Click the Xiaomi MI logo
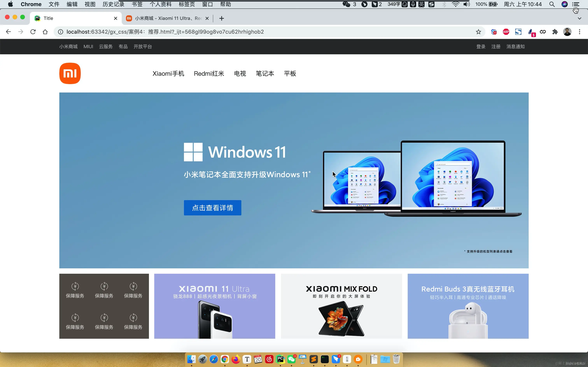Image resolution: width=588 pixels, height=367 pixels. tap(70, 73)
